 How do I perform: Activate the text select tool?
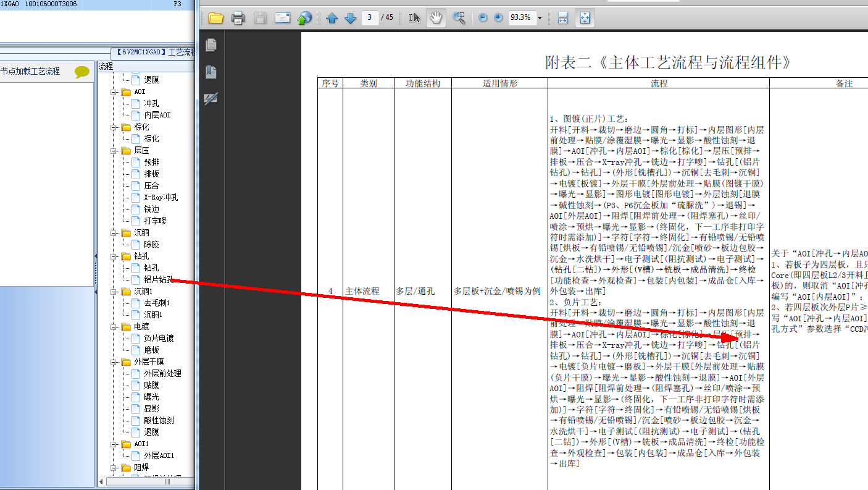click(x=415, y=18)
